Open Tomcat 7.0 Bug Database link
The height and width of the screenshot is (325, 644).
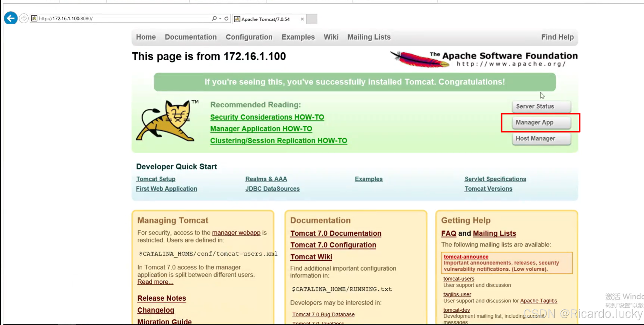point(323,314)
